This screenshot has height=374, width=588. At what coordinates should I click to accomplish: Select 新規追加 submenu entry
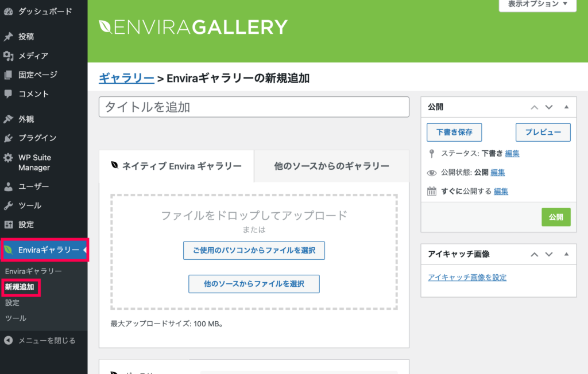20,287
